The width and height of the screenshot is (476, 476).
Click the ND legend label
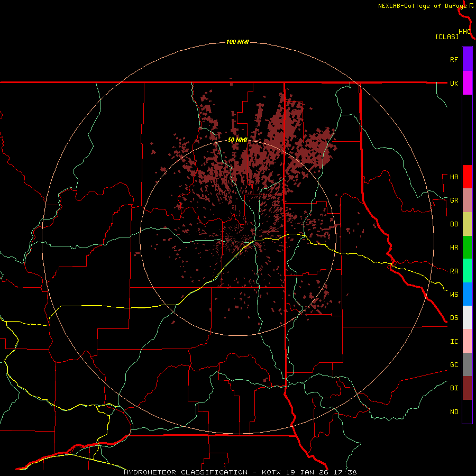pyautogui.click(x=454, y=412)
